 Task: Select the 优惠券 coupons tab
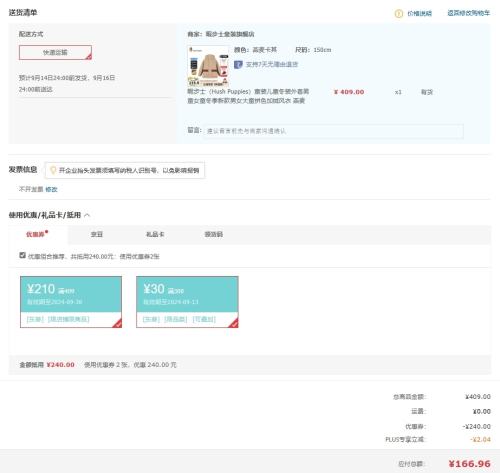click(x=37, y=234)
